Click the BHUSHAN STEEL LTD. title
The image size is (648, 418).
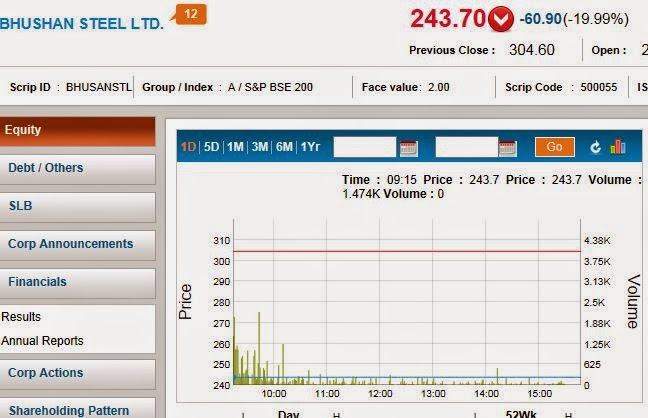click(x=82, y=24)
